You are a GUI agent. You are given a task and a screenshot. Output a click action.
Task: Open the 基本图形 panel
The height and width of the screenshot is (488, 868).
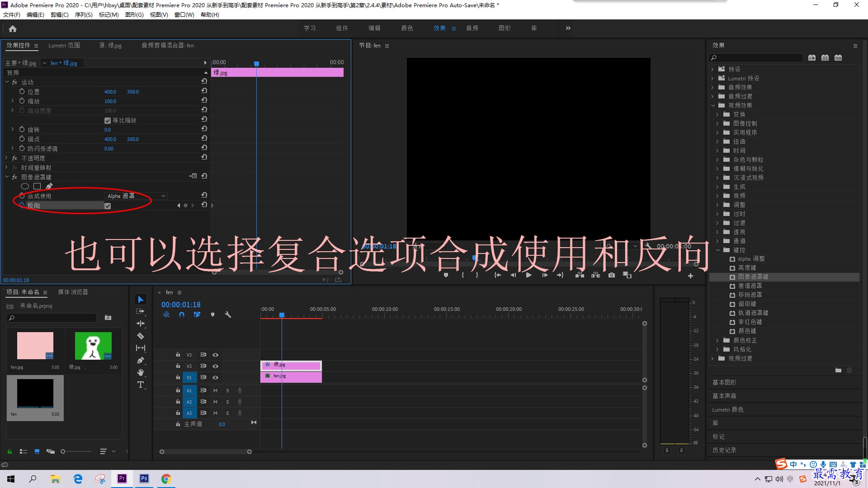coord(724,382)
